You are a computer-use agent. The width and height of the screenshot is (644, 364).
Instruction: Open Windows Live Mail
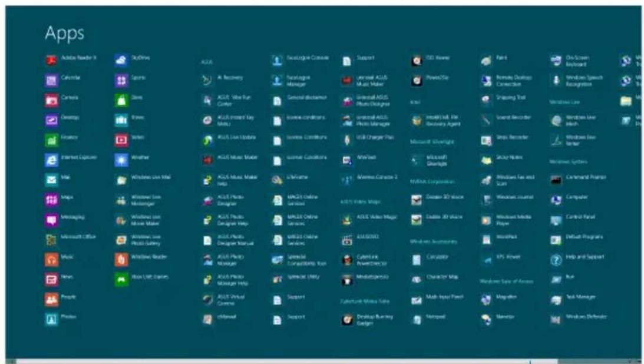click(x=143, y=180)
